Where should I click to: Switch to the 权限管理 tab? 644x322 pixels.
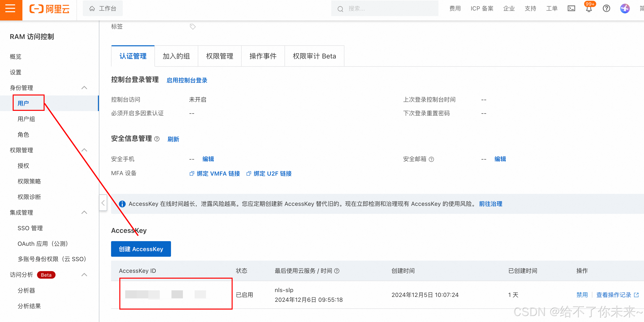[x=219, y=56]
